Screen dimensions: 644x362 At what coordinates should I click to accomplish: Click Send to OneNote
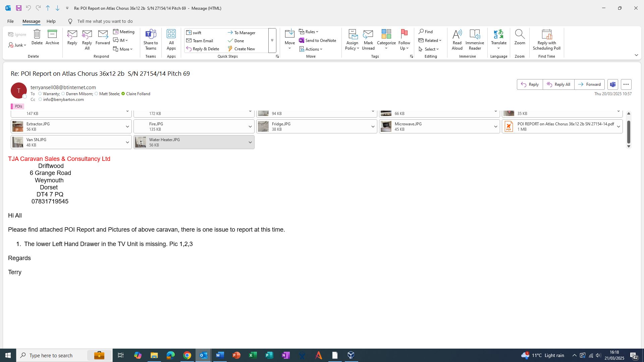tap(317, 41)
